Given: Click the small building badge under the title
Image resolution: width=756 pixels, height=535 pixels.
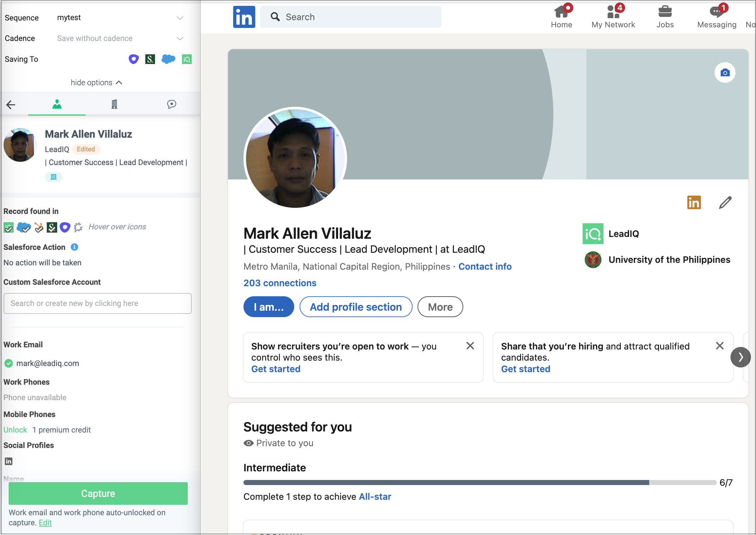Looking at the screenshot, I should (54, 177).
